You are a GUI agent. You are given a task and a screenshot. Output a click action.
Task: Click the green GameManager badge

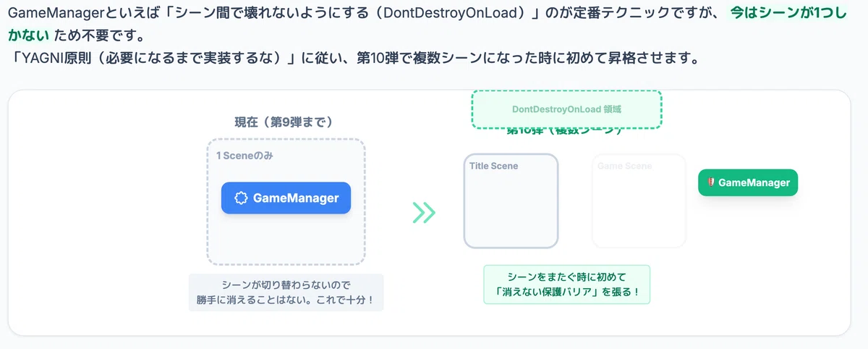click(748, 182)
